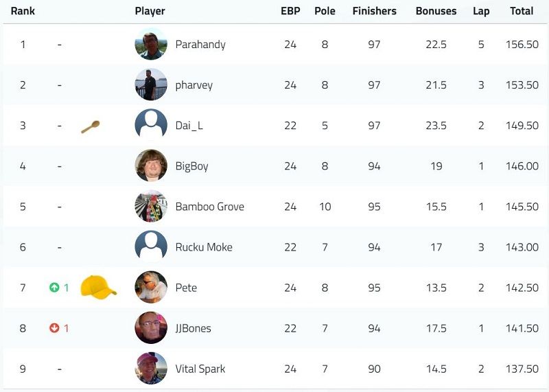Click the green up arrow in Pete's row
The width and height of the screenshot is (549, 392).
[54, 288]
